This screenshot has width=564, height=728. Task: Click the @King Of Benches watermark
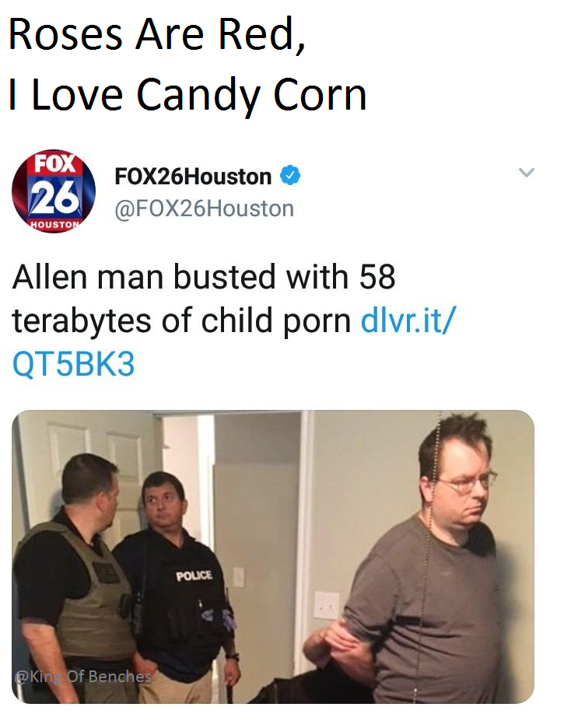(83, 677)
